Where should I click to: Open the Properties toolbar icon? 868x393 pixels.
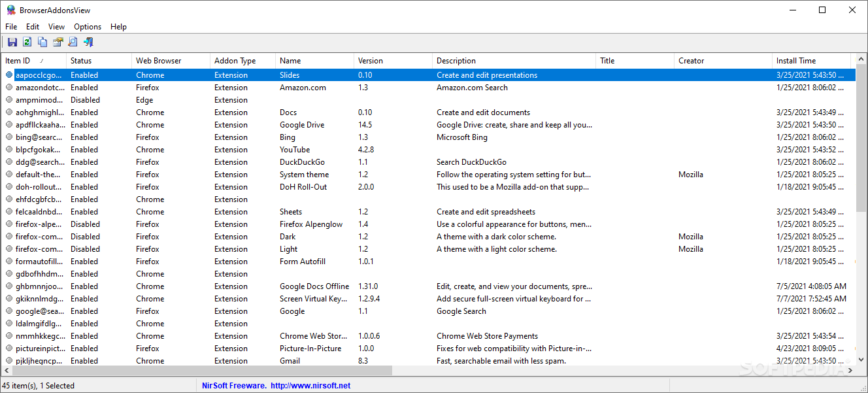pos(58,42)
